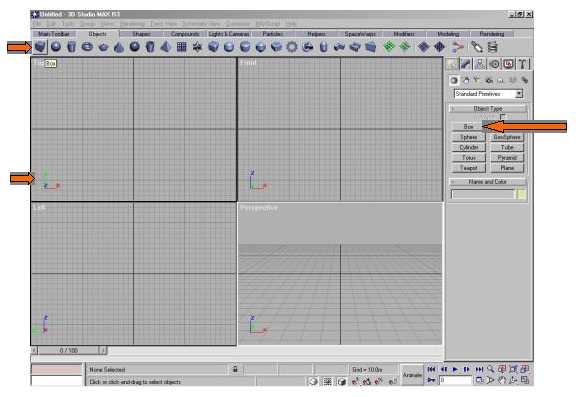Viewport: 584px width, 397px height.
Task: Click the Torus button in Object Type
Action: coord(469,158)
